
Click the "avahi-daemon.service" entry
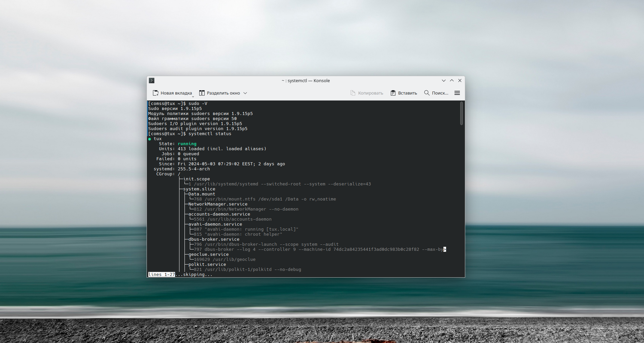click(x=215, y=224)
